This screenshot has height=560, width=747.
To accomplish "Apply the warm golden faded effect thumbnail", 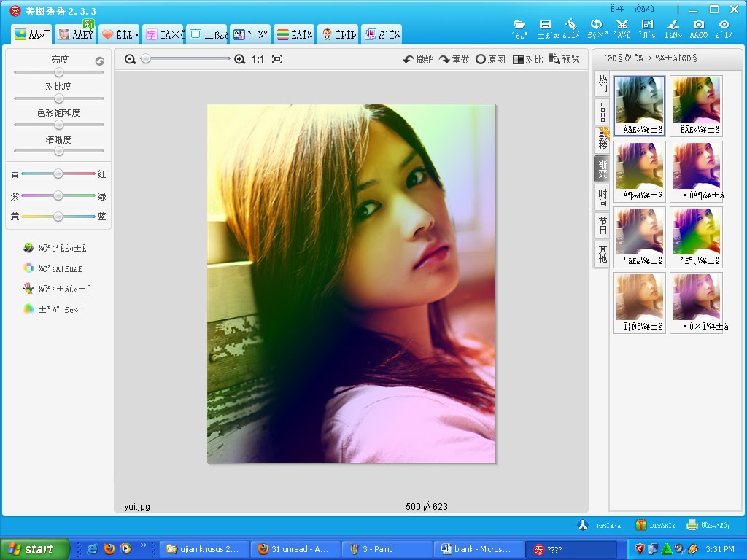I will pyautogui.click(x=639, y=303).
